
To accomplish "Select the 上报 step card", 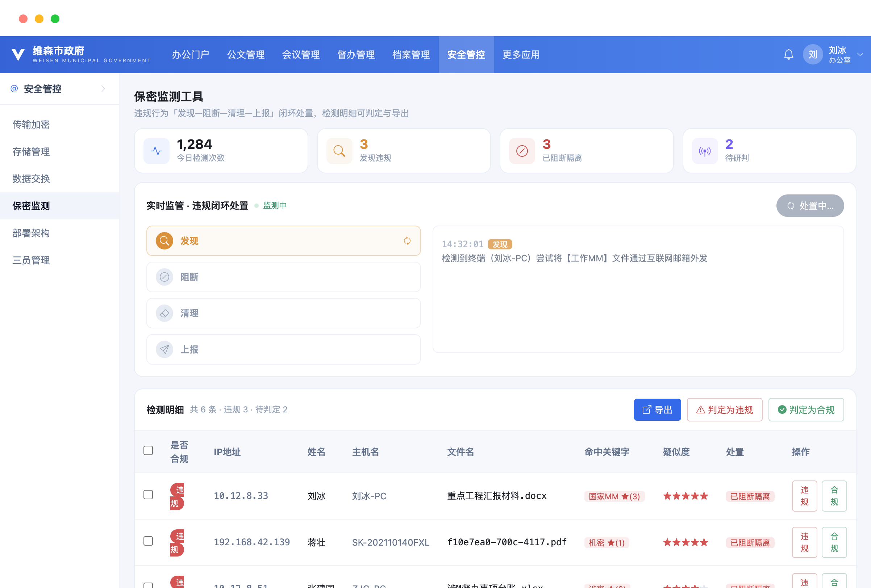I will 284,349.
